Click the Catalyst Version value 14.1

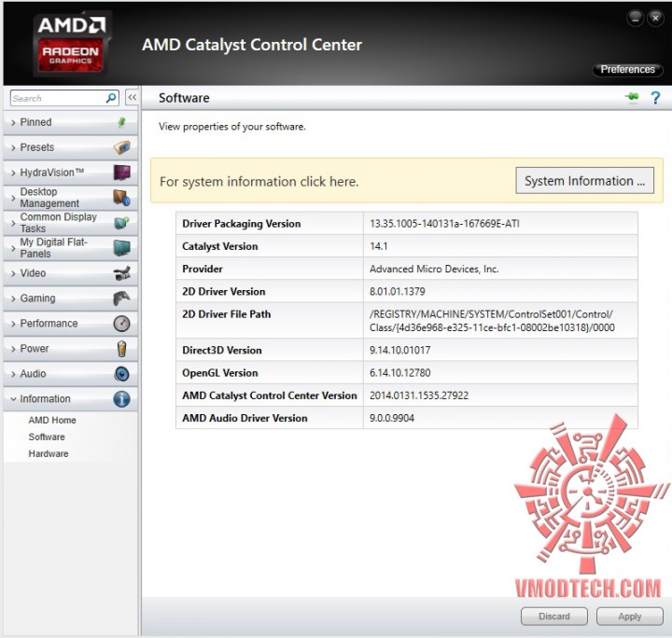click(378, 246)
